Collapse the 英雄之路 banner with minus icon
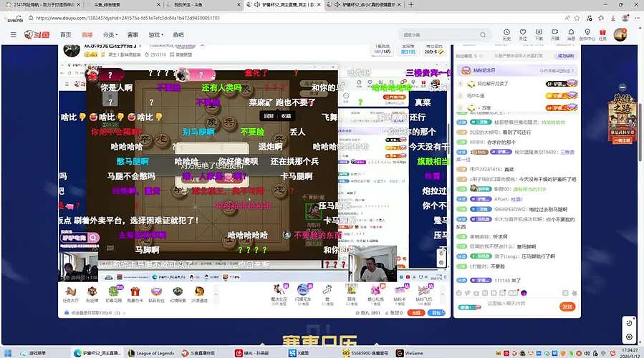Viewport: 644px width, 358px height. pyautogui.click(x=623, y=87)
